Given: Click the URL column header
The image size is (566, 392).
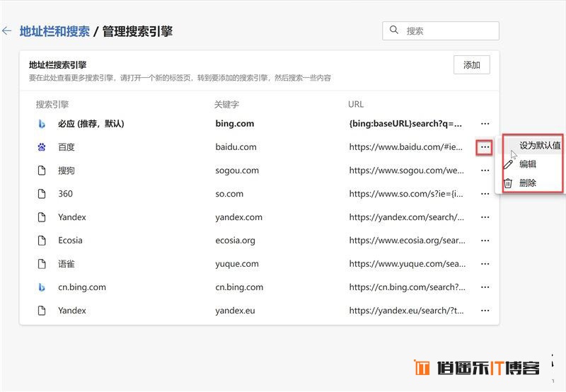Looking at the screenshot, I should tap(356, 104).
